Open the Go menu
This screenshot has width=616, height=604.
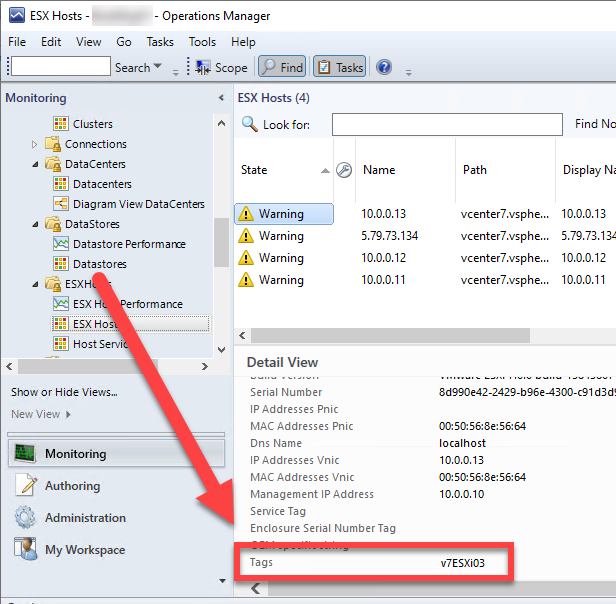[124, 42]
